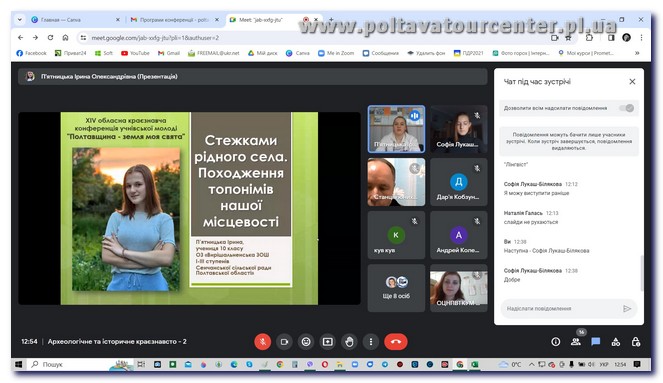Click the send message input field

point(562,309)
